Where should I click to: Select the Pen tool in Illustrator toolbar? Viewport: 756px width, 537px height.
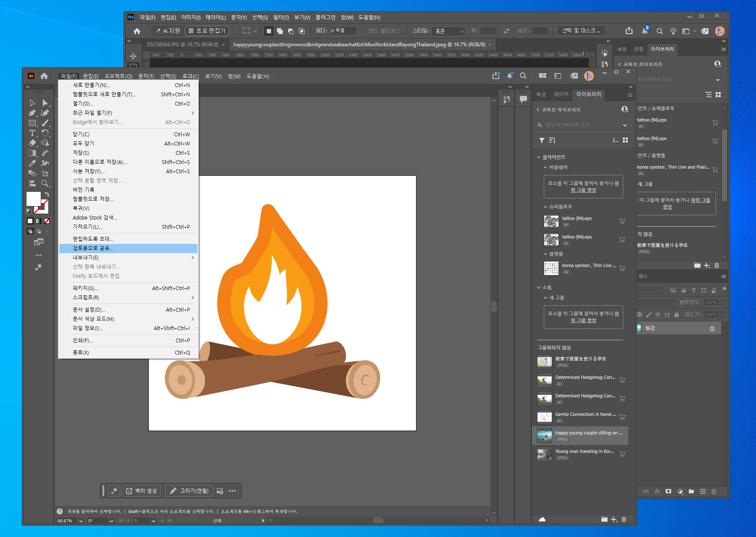(32, 113)
